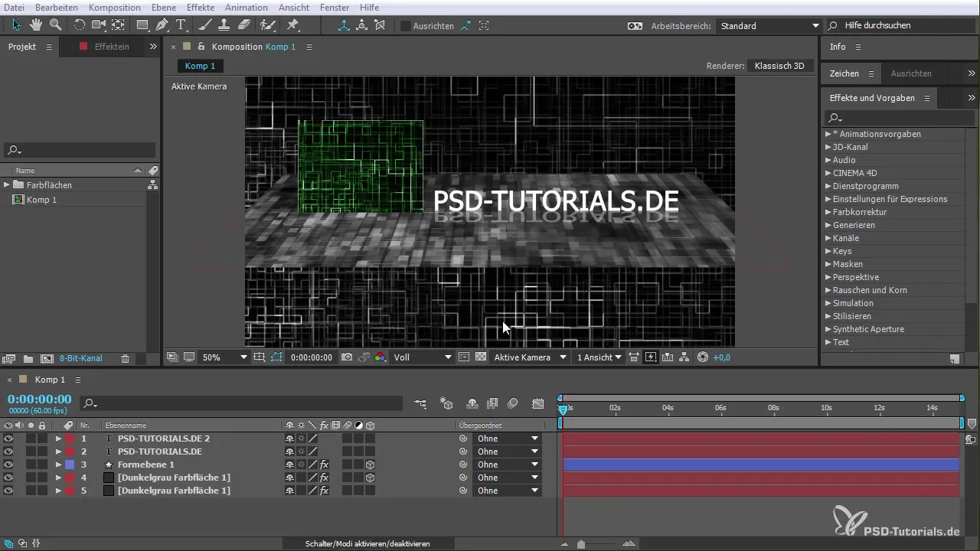Open parent dropdown for layer 1
This screenshot has height=551, width=980.
click(507, 439)
